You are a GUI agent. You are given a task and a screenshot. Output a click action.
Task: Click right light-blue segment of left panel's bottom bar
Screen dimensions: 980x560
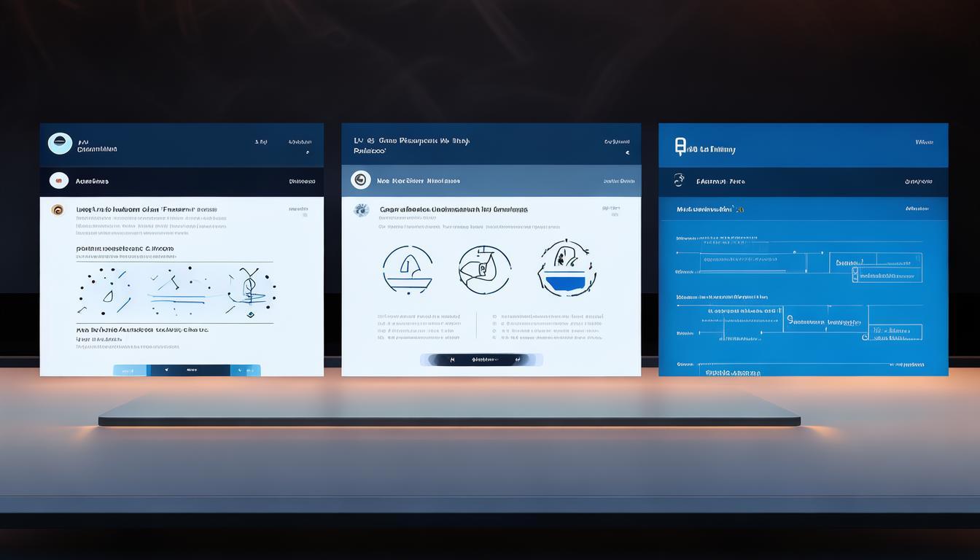pyautogui.click(x=246, y=370)
